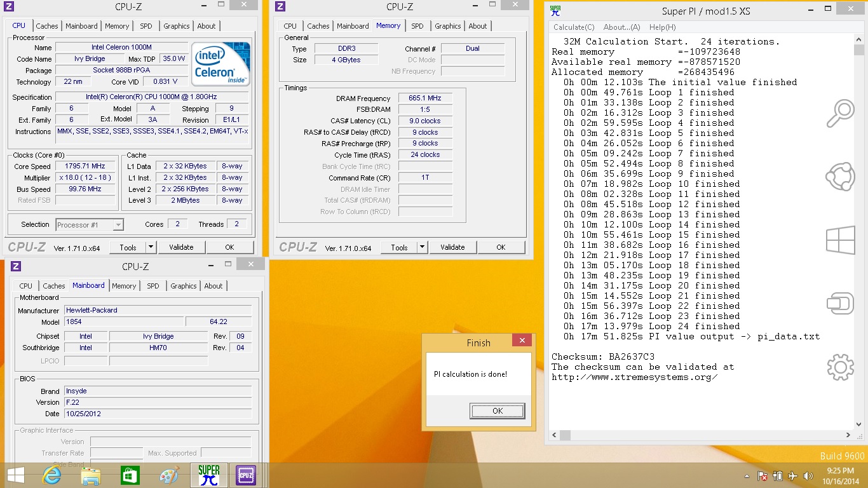Click OK button in CPU window
868x488 pixels.
(229, 247)
